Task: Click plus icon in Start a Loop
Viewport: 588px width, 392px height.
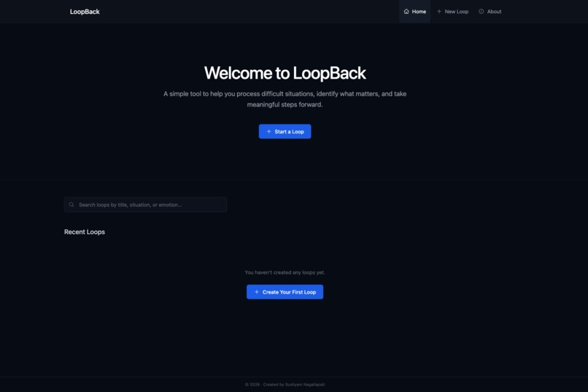Action: pyautogui.click(x=268, y=131)
